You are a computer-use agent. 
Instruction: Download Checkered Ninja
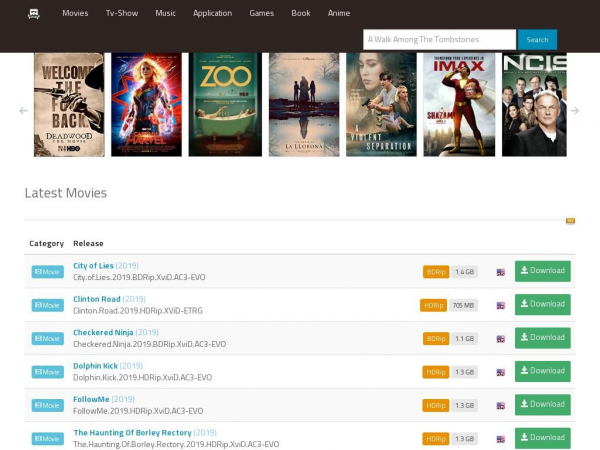point(543,338)
